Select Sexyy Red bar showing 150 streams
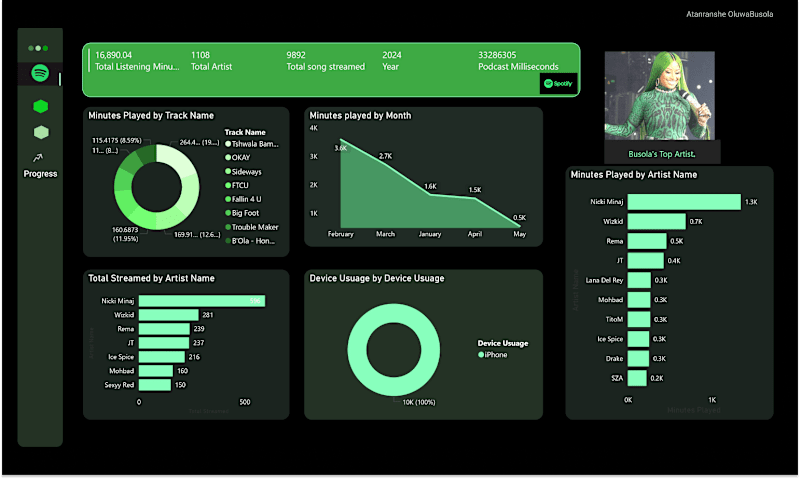Image resolution: width=800 pixels, height=479 pixels. [155, 385]
